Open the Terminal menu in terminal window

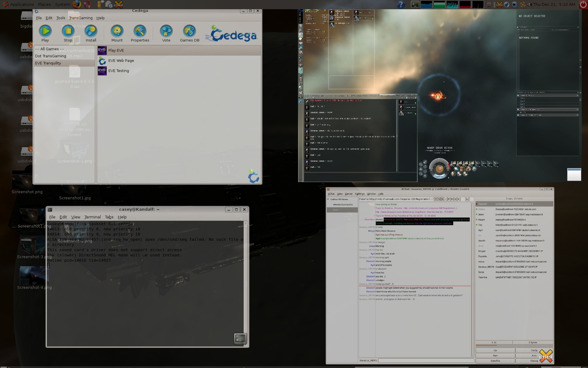[92, 217]
